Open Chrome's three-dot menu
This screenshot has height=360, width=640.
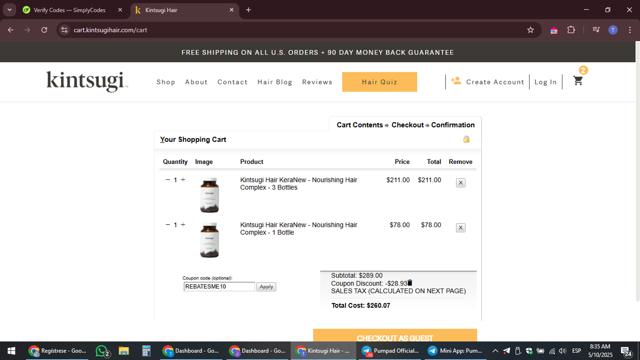click(x=630, y=30)
